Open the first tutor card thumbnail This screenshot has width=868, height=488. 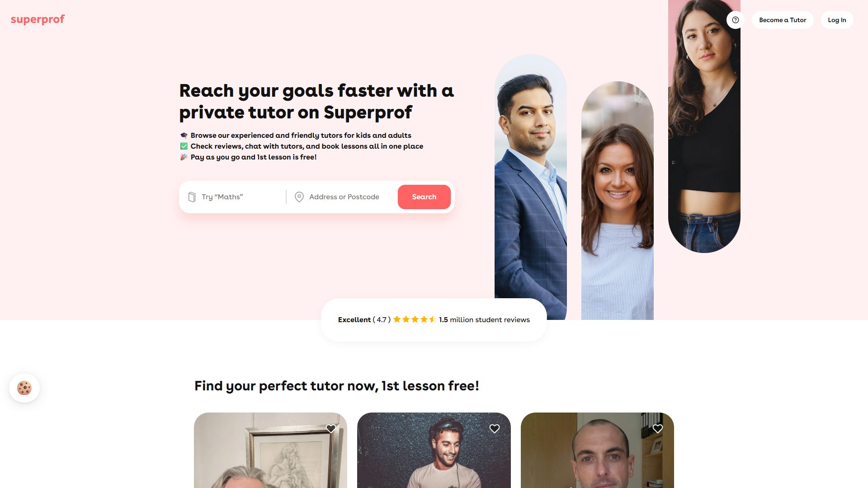270,450
